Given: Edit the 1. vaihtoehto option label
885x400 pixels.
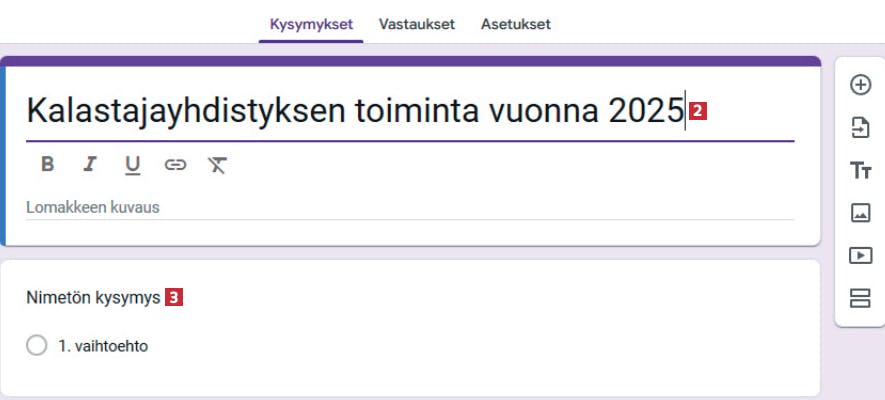Looking at the screenshot, I should coord(103,346).
